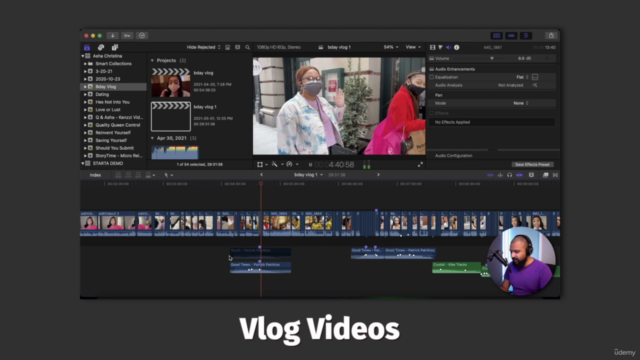Go forward in timeline history arrow
Viewport: 640px width, 360px height.
[378, 175]
